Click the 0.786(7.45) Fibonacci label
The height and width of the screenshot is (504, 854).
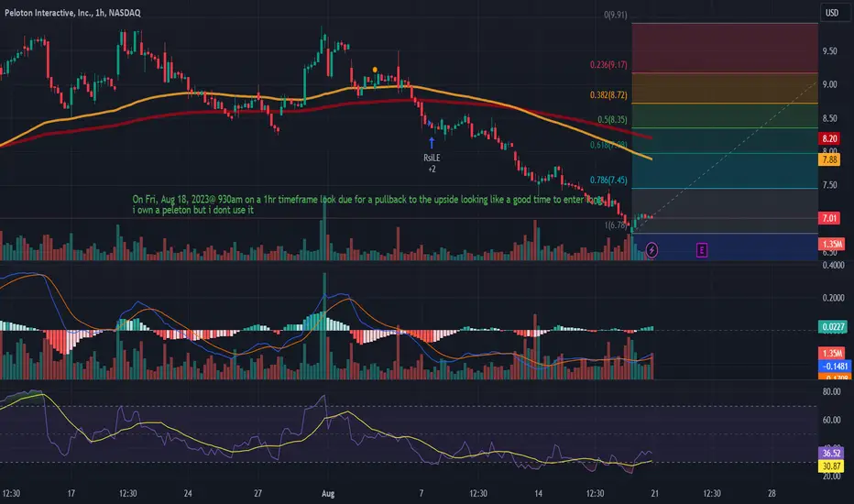pyautogui.click(x=608, y=180)
